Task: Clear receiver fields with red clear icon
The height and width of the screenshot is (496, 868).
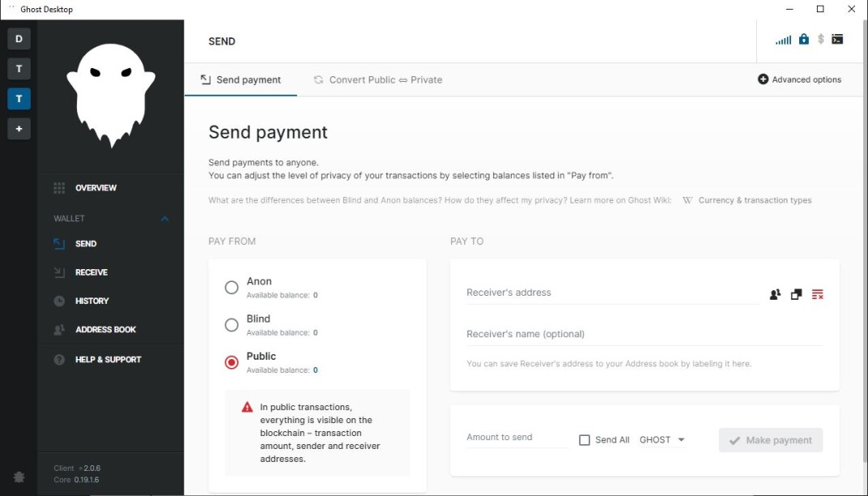Action: click(818, 294)
